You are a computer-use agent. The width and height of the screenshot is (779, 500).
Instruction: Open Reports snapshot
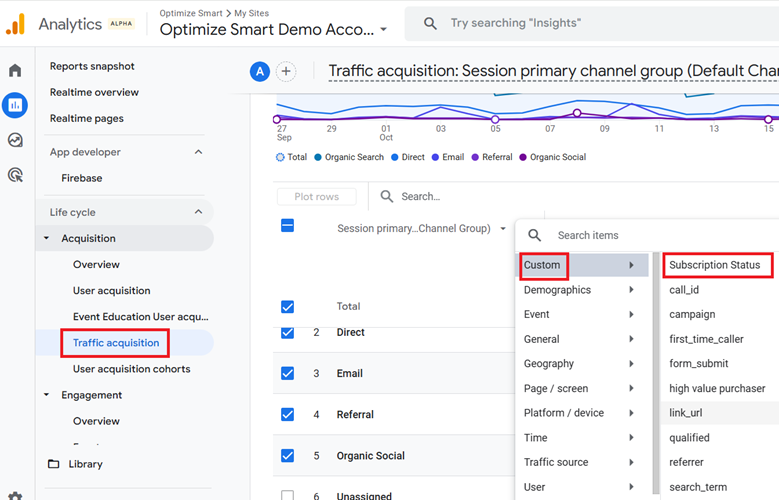92,66
